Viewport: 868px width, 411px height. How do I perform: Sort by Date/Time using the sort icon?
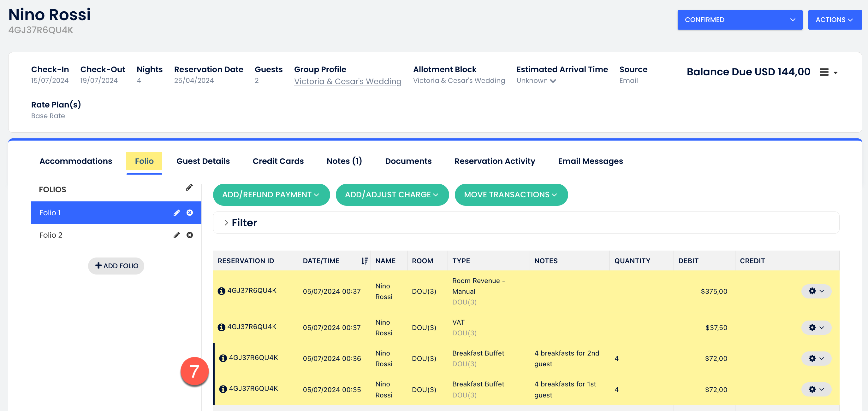[x=365, y=261]
